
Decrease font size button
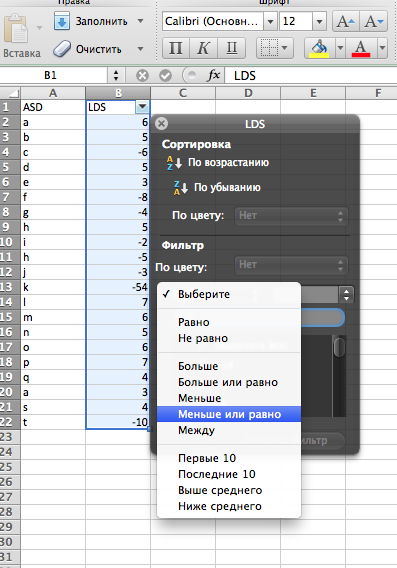[374, 21]
